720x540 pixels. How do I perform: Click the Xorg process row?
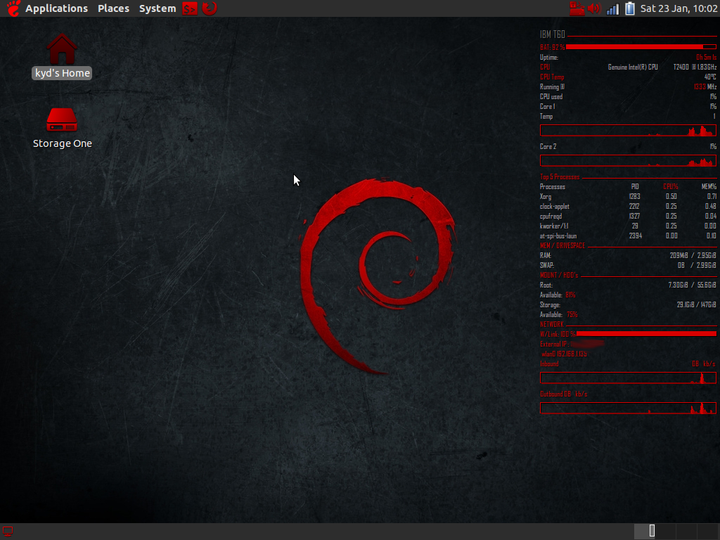(628, 197)
